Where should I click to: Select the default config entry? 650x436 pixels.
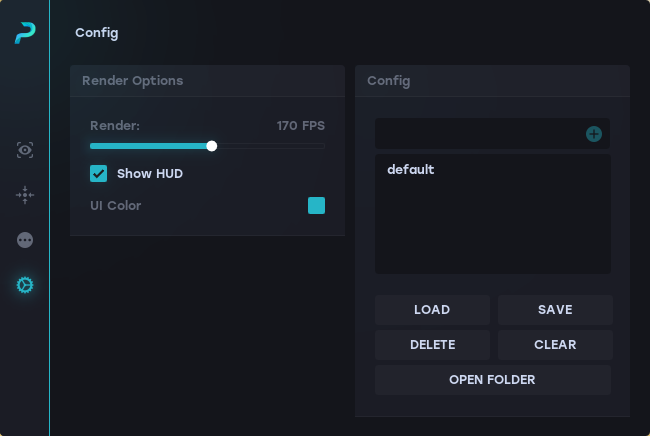coord(411,170)
